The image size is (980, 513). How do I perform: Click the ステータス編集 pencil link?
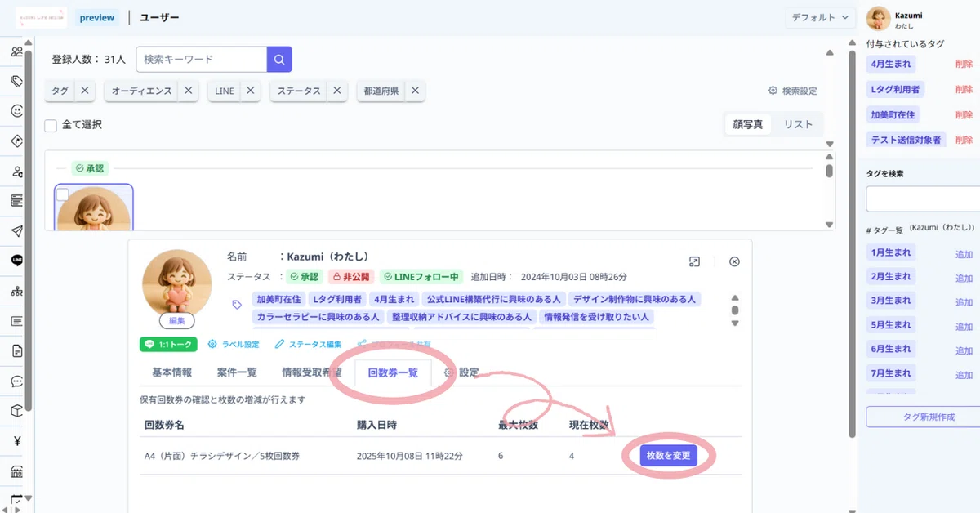309,344
